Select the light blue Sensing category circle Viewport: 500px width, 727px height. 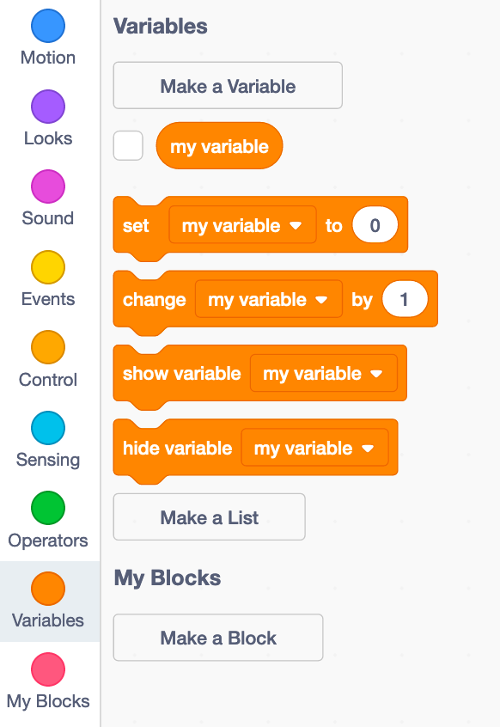(48, 428)
